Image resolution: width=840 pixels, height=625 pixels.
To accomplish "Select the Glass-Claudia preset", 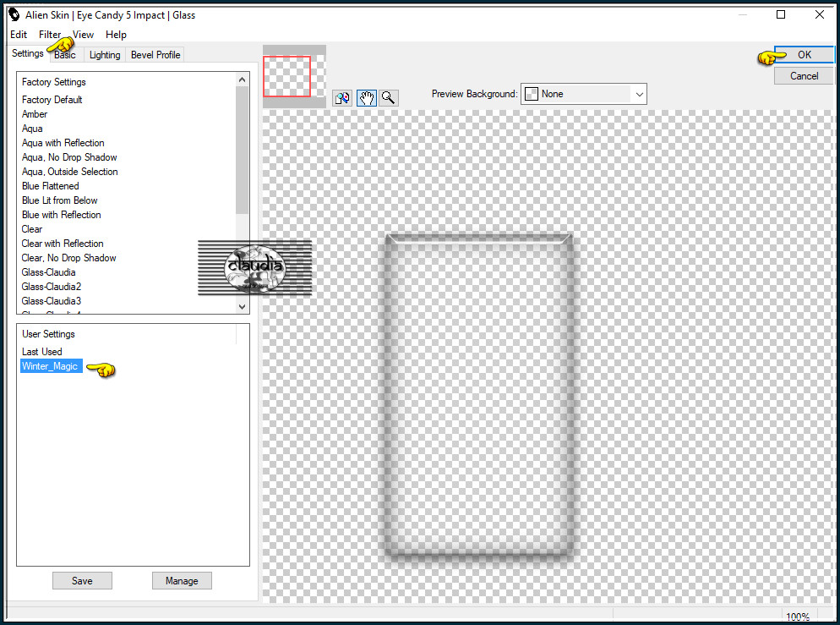I will pos(49,272).
